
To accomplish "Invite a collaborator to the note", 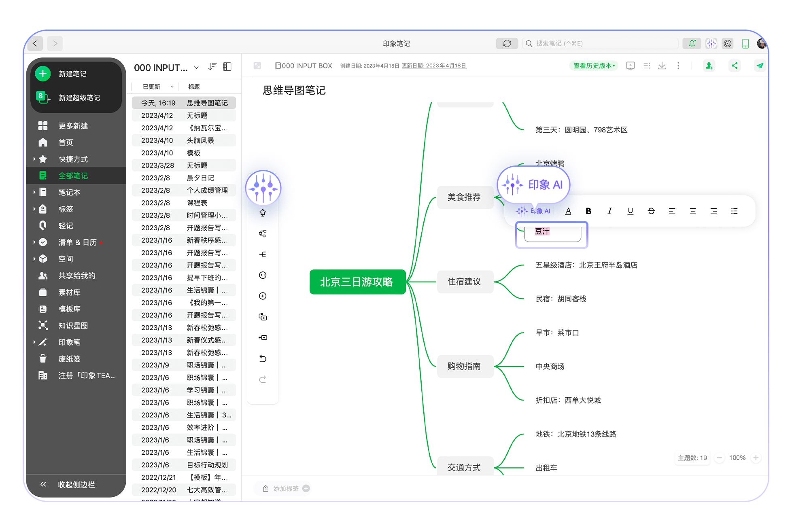I will pyautogui.click(x=709, y=66).
